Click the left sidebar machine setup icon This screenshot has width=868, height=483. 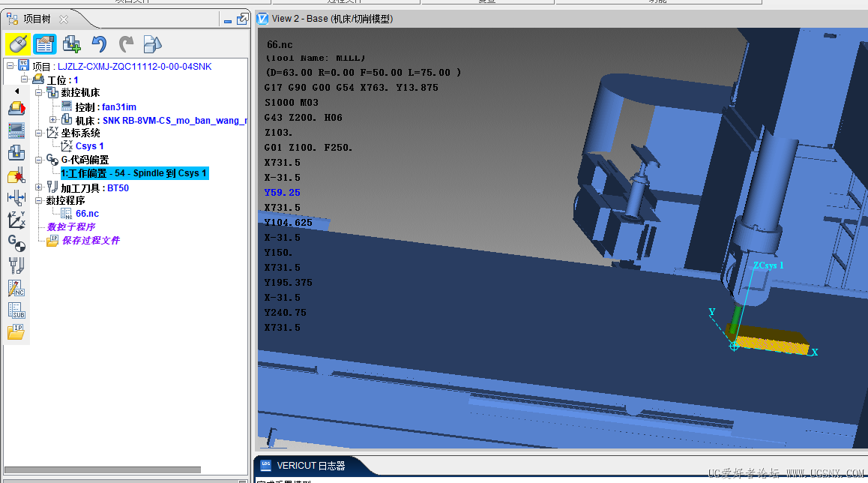[16, 108]
